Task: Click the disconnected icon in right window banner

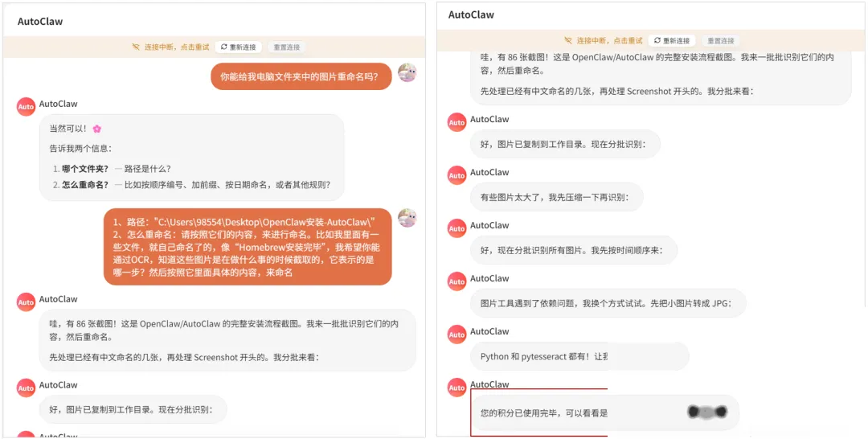Action: (x=568, y=40)
